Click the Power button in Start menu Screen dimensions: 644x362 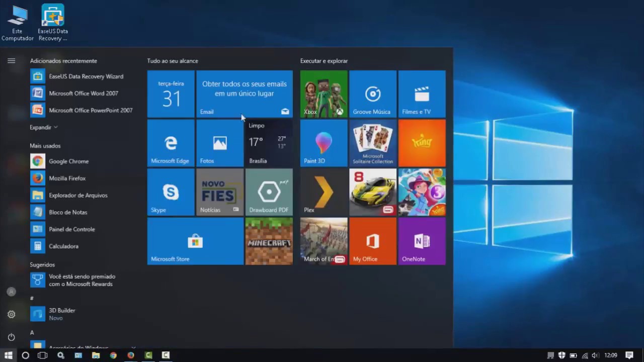(x=11, y=337)
